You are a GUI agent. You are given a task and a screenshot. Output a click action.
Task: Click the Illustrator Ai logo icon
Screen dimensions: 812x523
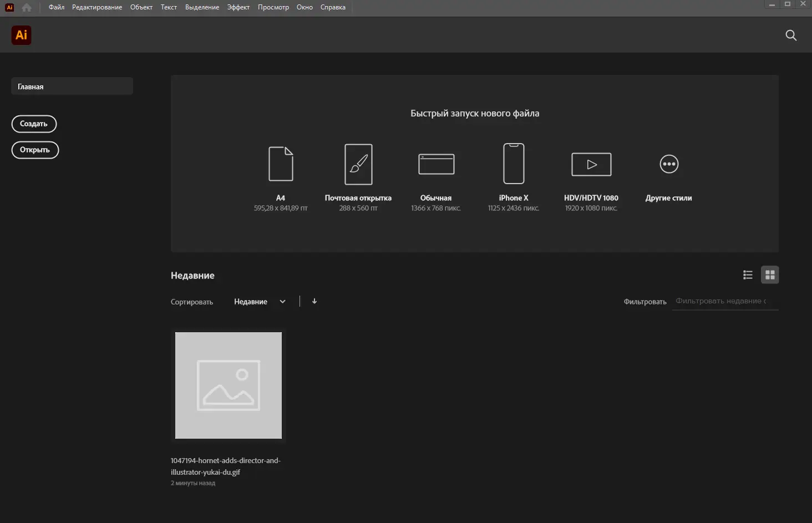pos(21,35)
